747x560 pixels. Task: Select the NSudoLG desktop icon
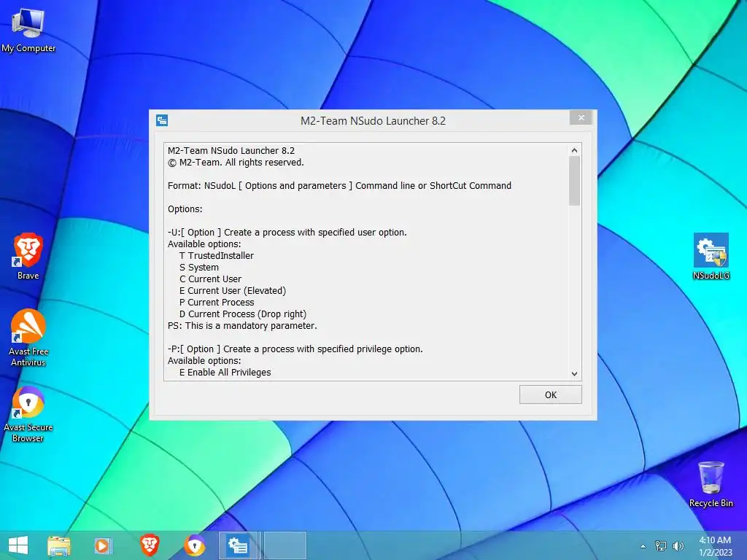point(711,256)
